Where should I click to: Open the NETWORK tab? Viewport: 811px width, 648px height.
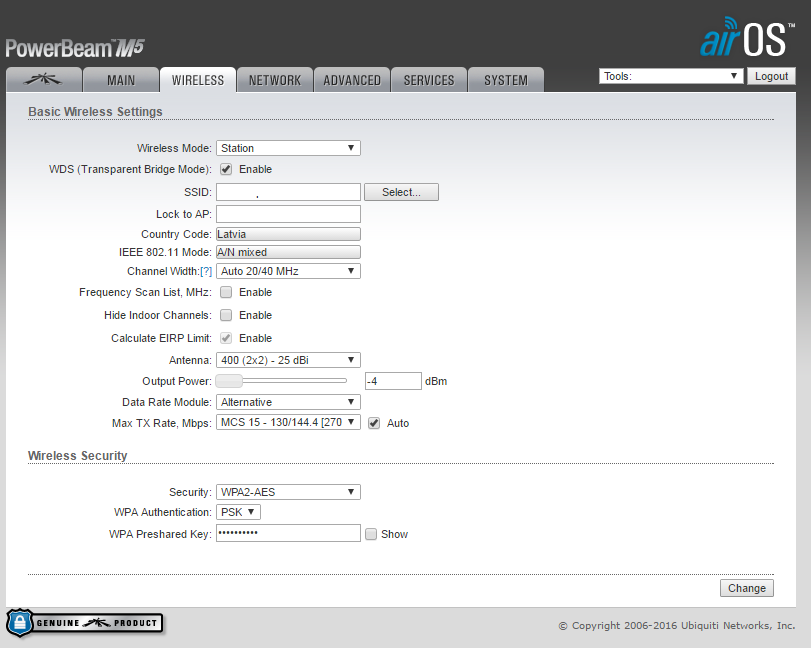275,80
